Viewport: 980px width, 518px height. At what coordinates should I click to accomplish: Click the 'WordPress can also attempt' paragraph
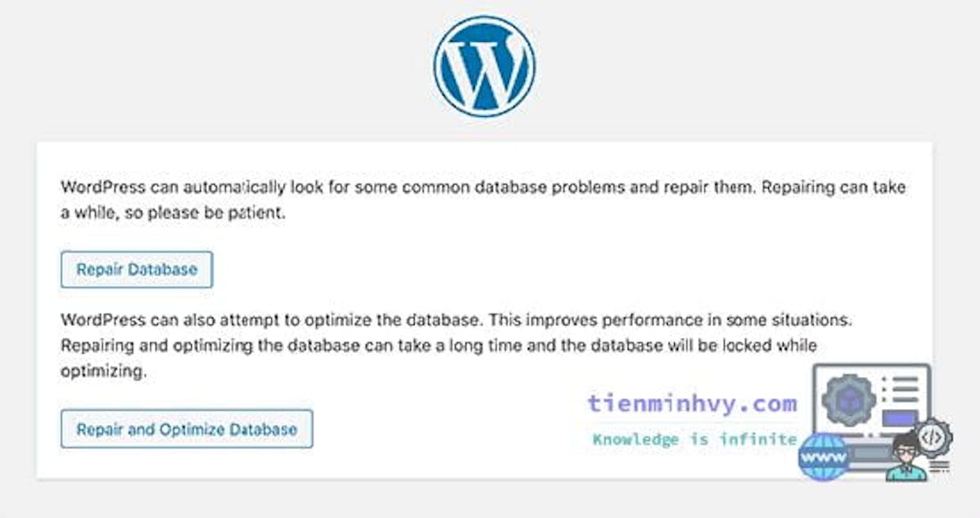coord(458,346)
